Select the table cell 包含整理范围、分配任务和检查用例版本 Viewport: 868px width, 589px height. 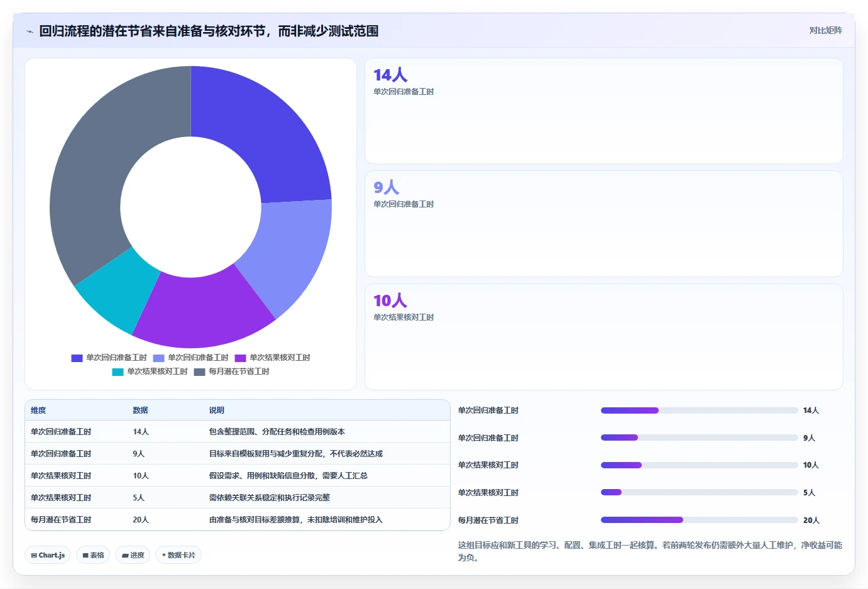click(x=277, y=432)
